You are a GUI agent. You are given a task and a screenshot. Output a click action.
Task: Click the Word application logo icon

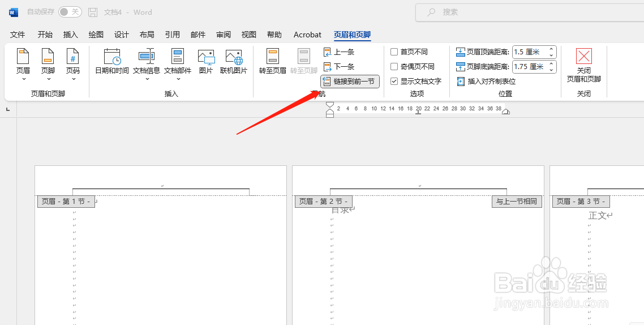[14, 12]
